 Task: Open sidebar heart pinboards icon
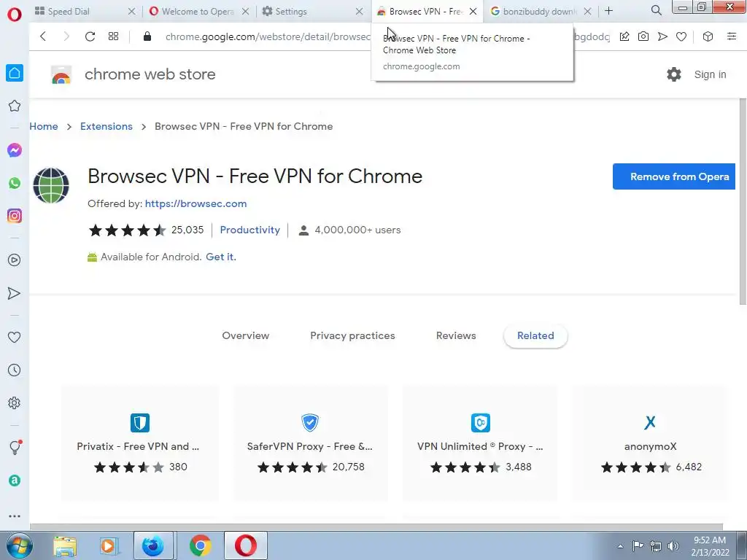pyautogui.click(x=15, y=337)
